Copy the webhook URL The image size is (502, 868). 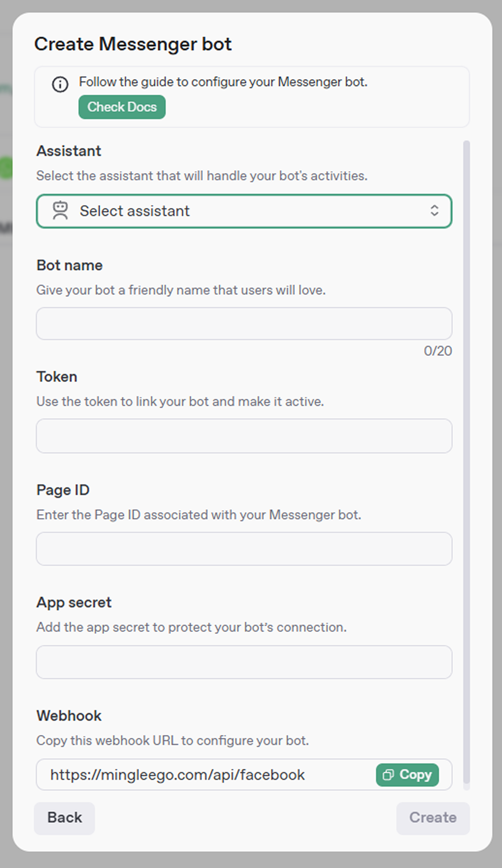[407, 775]
